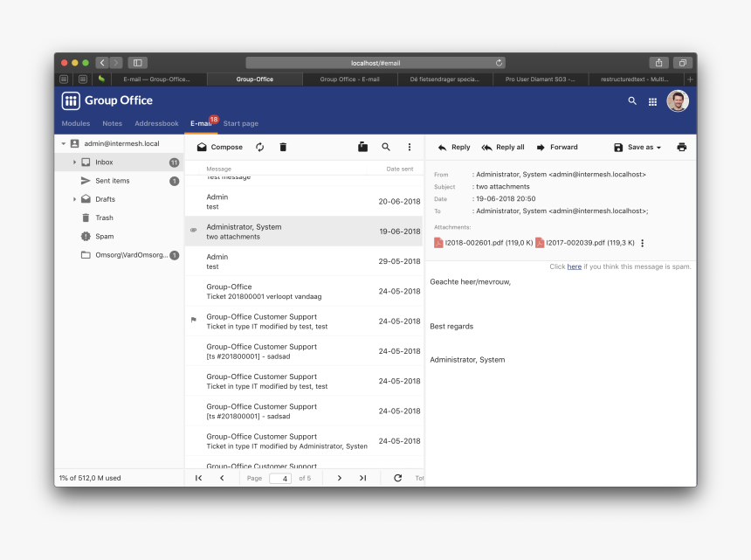Click the Compose new email button

[x=220, y=148]
